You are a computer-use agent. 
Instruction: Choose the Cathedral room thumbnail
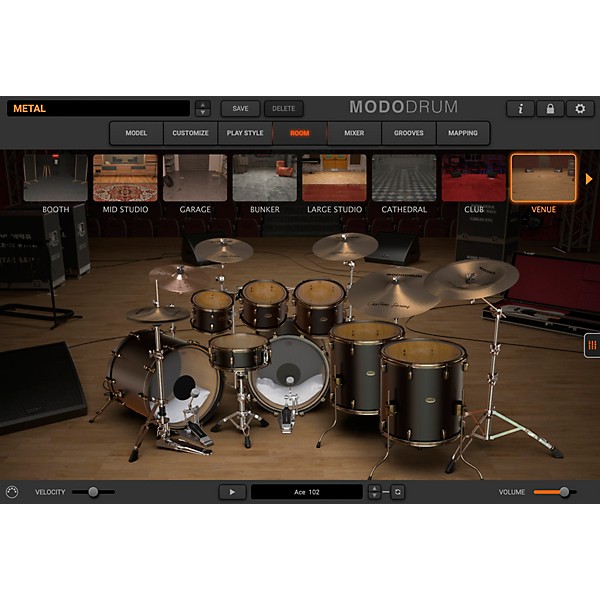[404, 178]
